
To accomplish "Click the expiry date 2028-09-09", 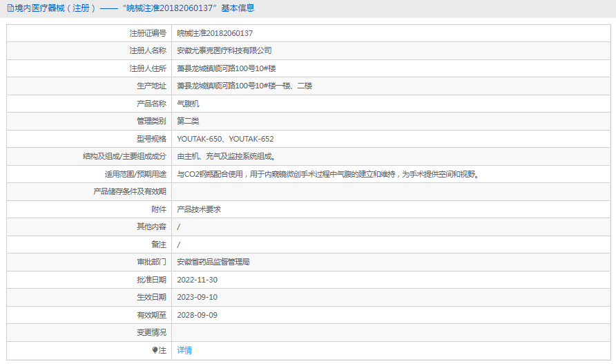I will pos(198,315).
